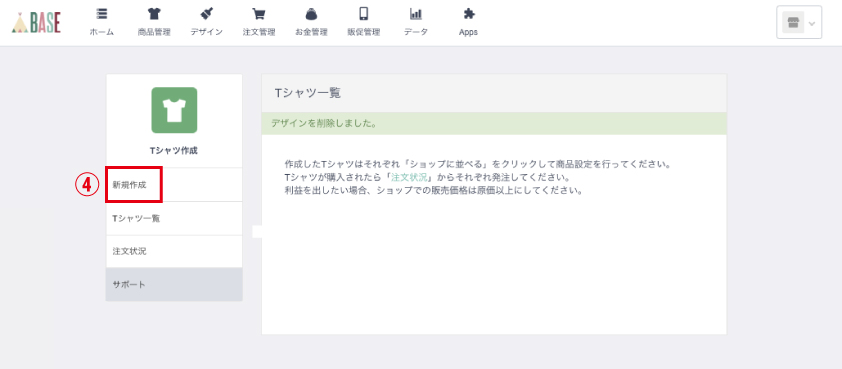Follow the green 注文状況 link in the text
The image size is (842, 369).
[x=410, y=177]
